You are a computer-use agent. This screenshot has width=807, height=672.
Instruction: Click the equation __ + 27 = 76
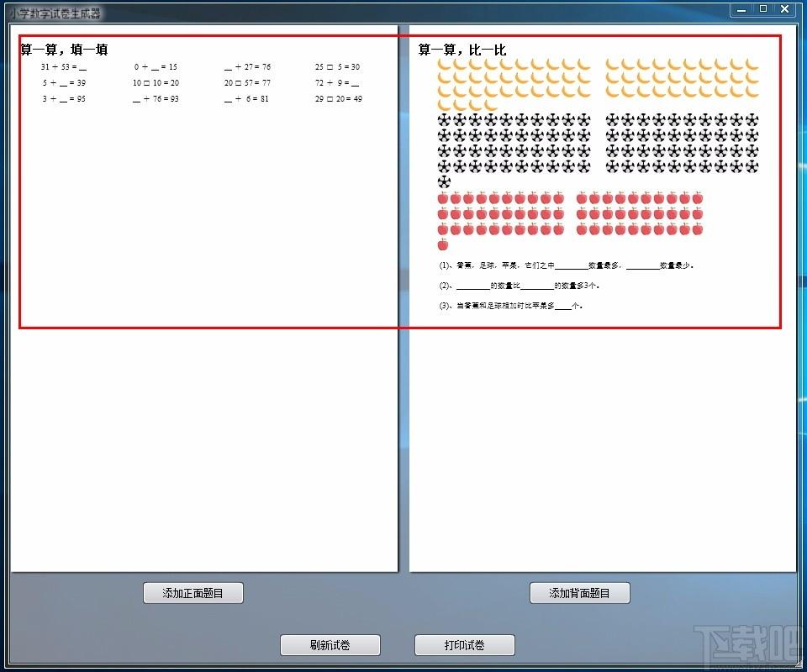pyautogui.click(x=247, y=67)
